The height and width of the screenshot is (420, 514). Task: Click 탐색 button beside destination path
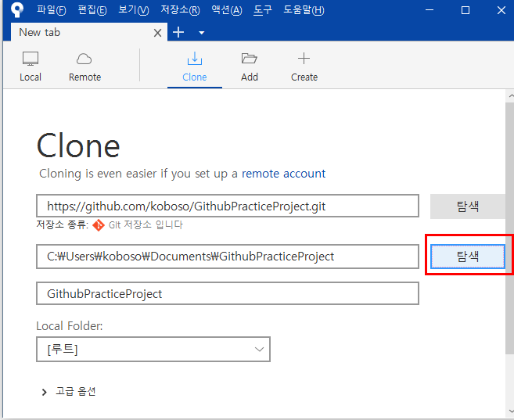point(468,257)
